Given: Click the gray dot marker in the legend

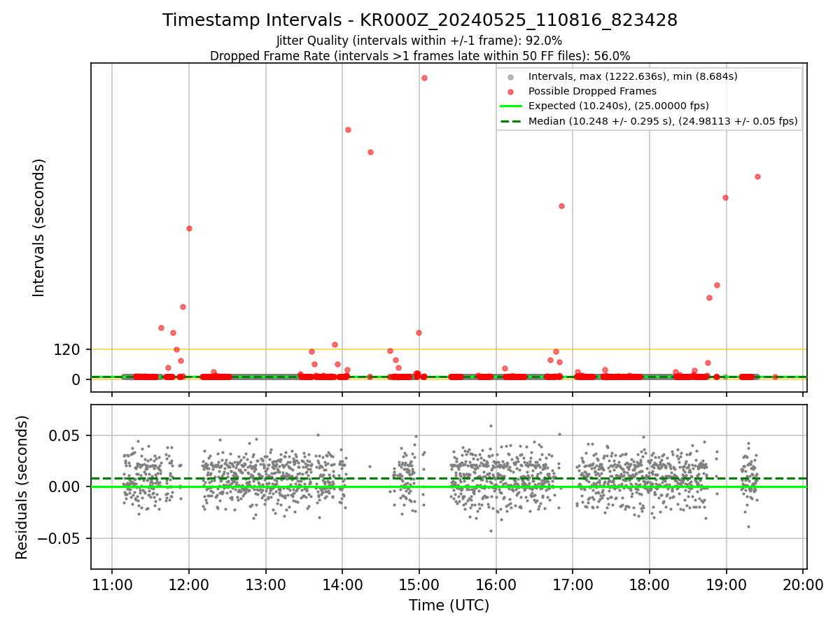Looking at the screenshot, I should point(511,77).
